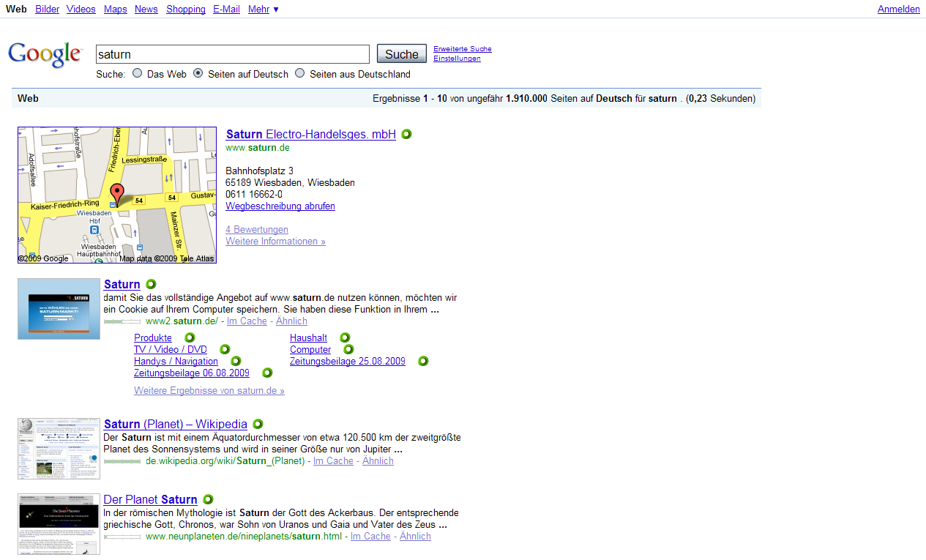926x560 pixels.
Task: Click green icon beside Zeitungsbeilage 25.08.2009
Action: coord(422,361)
